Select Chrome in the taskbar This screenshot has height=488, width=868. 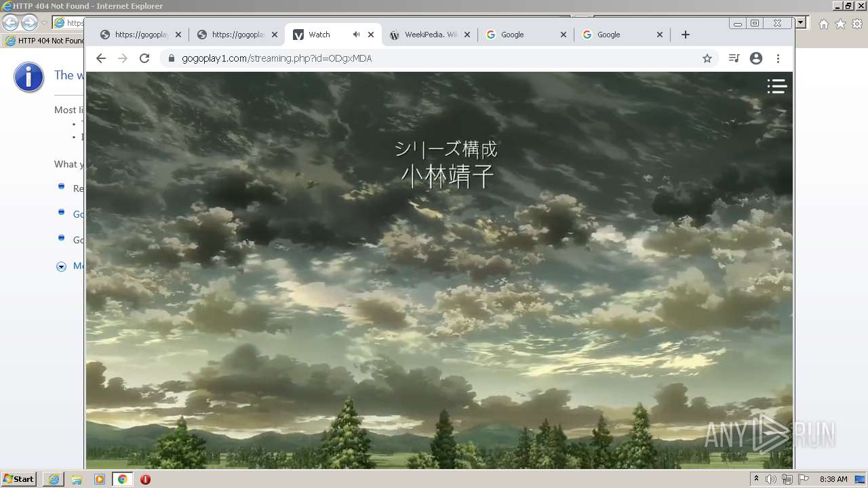tap(123, 479)
